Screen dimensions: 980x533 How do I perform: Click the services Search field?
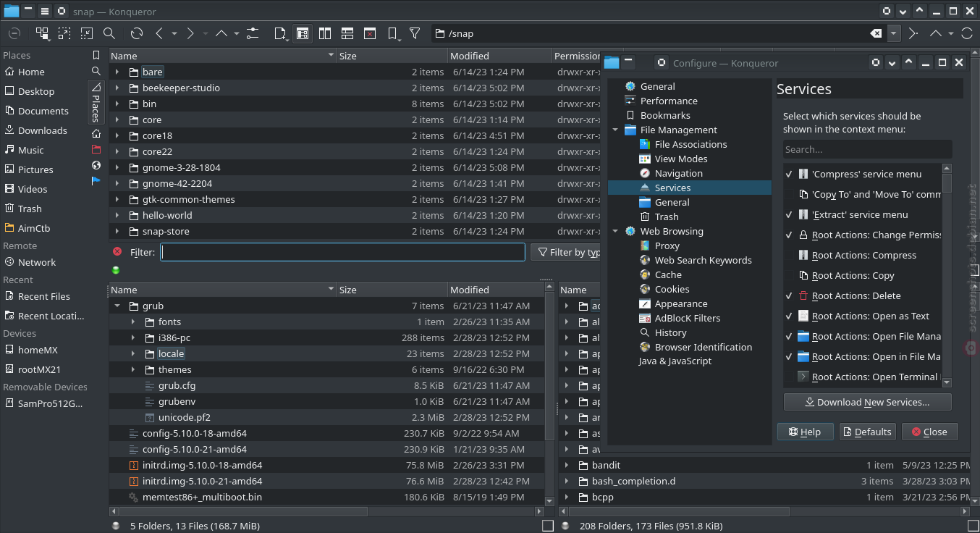tap(867, 149)
